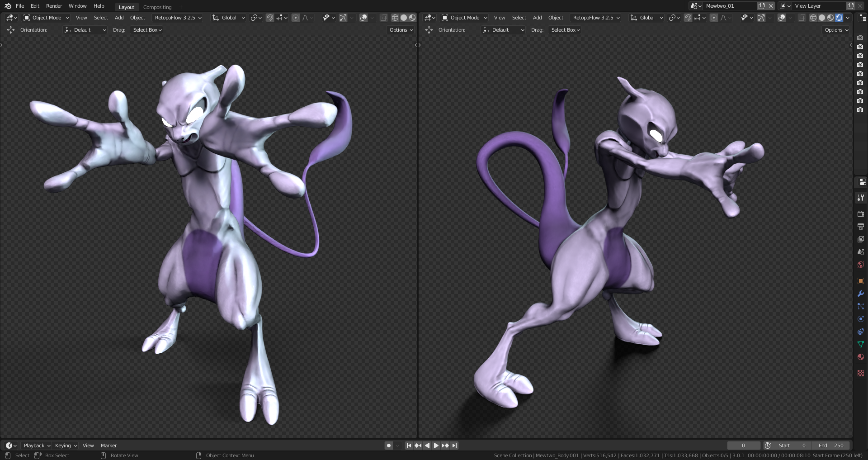Open left viewport Default orientation dropdown
This screenshot has width=868, height=460.
(85, 30)
